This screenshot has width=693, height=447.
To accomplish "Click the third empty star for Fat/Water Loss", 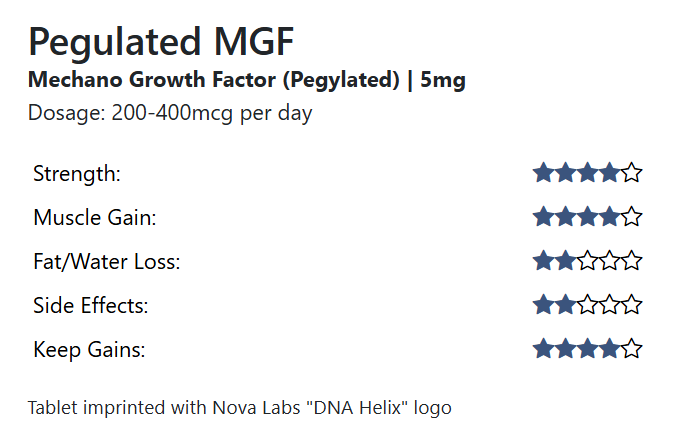I will point(587,261).
